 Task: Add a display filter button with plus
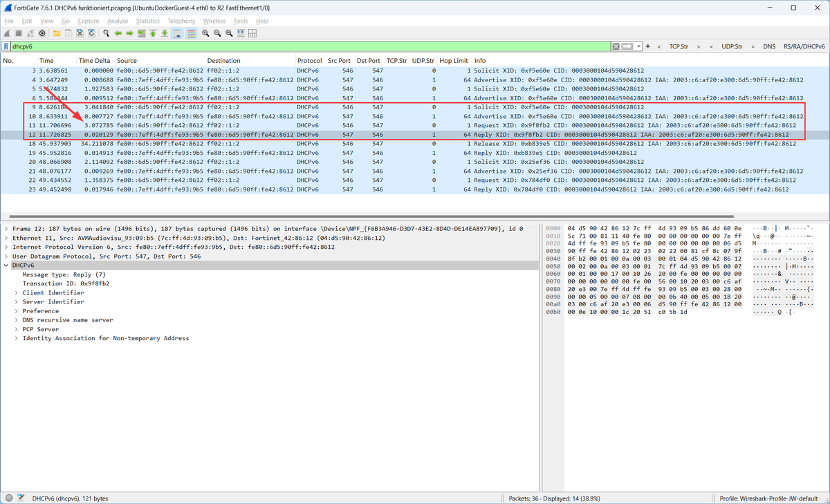[x=648, y=46]
